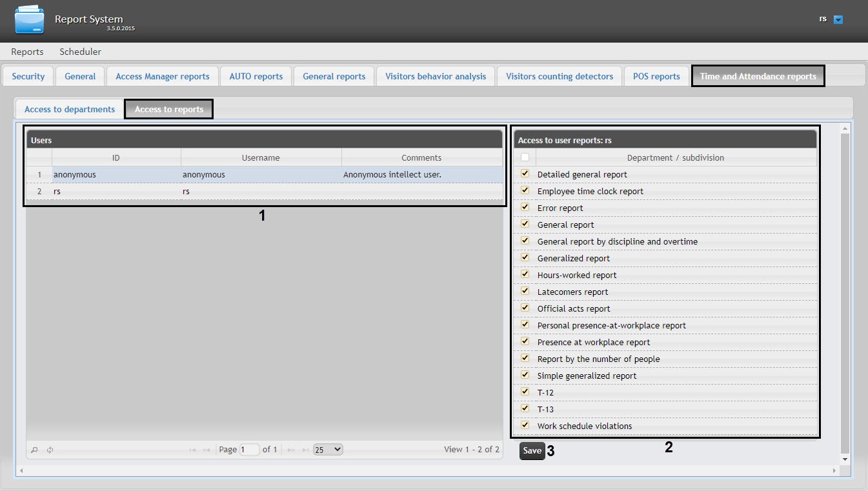Viewport: 868px width, 491px height.
Task: Open the Scheduler menu
Action: 81,52
